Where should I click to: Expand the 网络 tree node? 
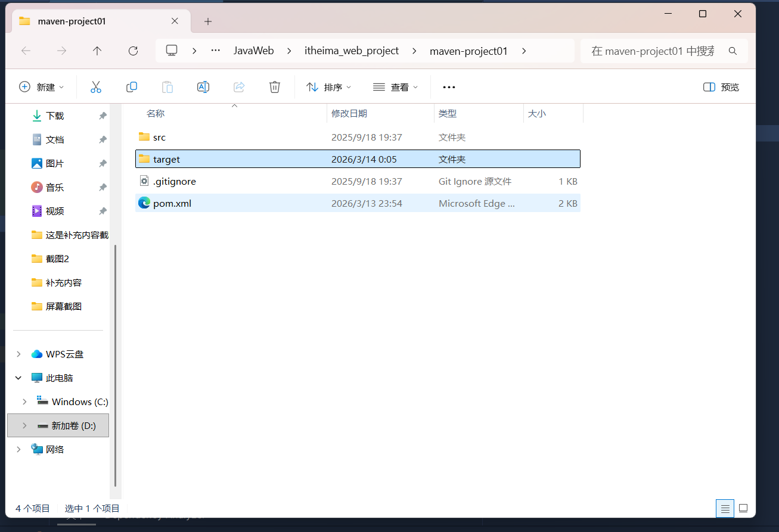[x=18, y=449]
